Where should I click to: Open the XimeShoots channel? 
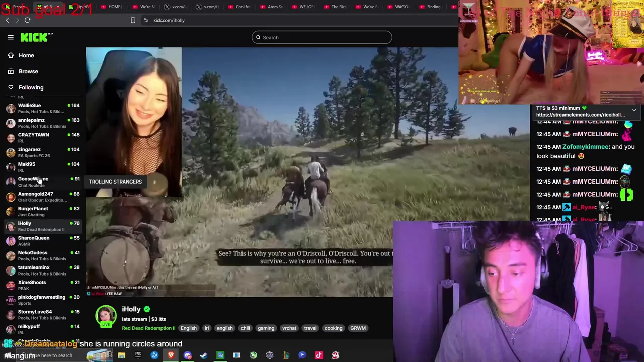click(43, 285)
